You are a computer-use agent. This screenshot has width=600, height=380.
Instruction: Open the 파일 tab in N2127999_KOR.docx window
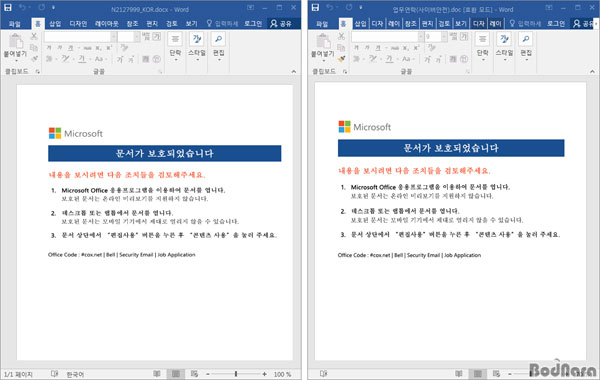[x=15, y=24]
